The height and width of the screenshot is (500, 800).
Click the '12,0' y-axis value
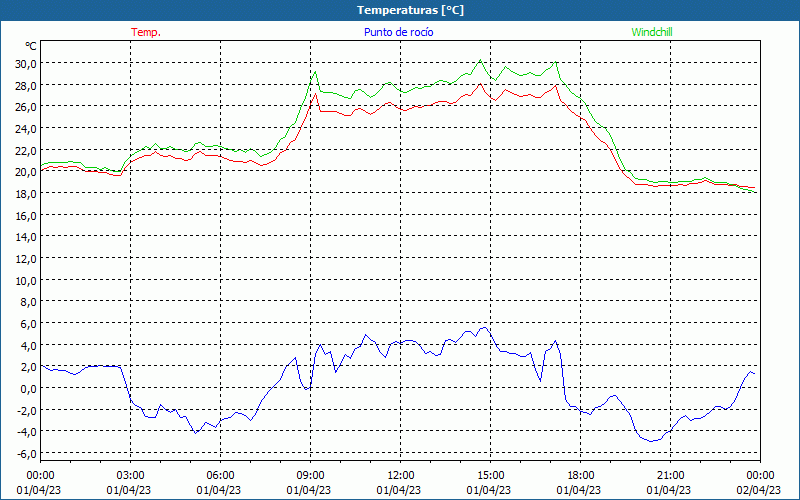[x=26, y=259]
